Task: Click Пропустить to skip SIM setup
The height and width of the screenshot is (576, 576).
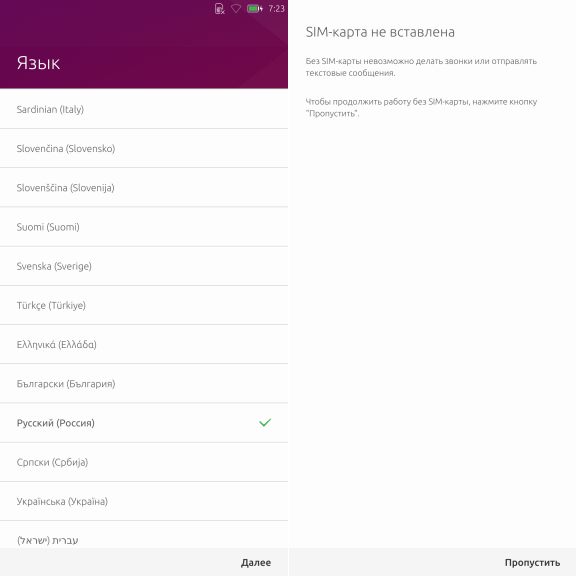Action: (x=532, y=562)
